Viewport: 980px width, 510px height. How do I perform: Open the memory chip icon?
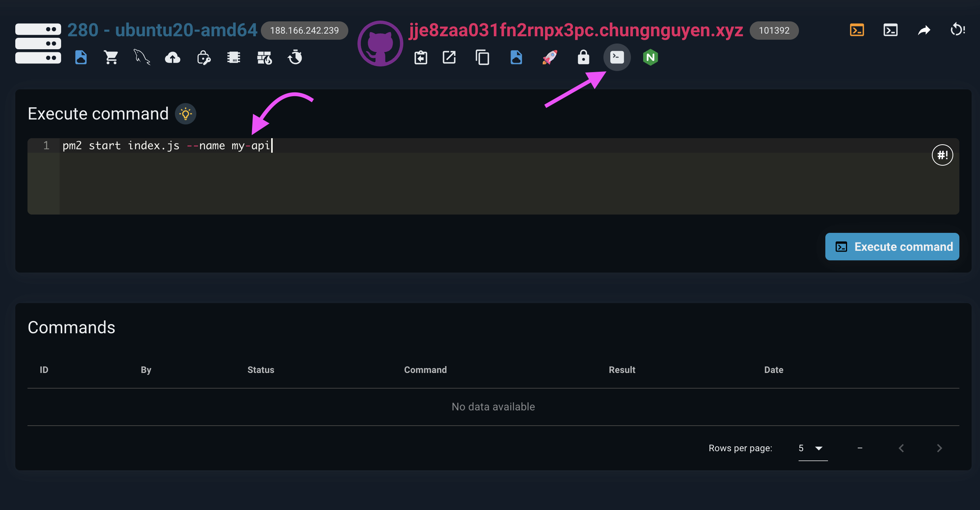[x=233, y=58]
